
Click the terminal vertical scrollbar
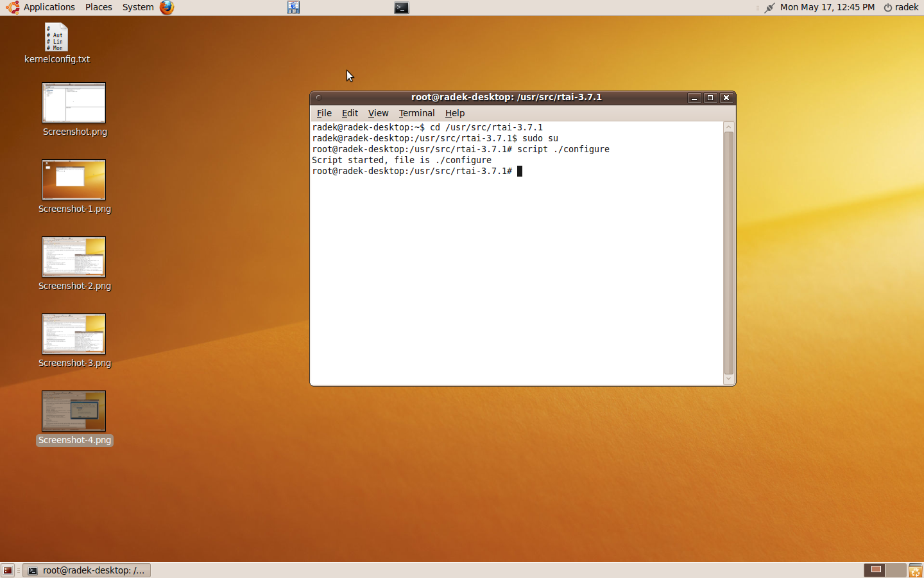[728, 252]
